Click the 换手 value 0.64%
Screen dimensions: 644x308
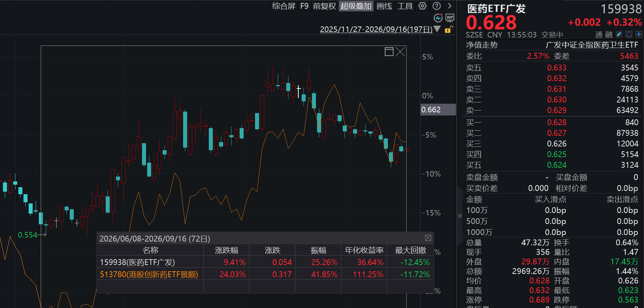tap(627, 242)
